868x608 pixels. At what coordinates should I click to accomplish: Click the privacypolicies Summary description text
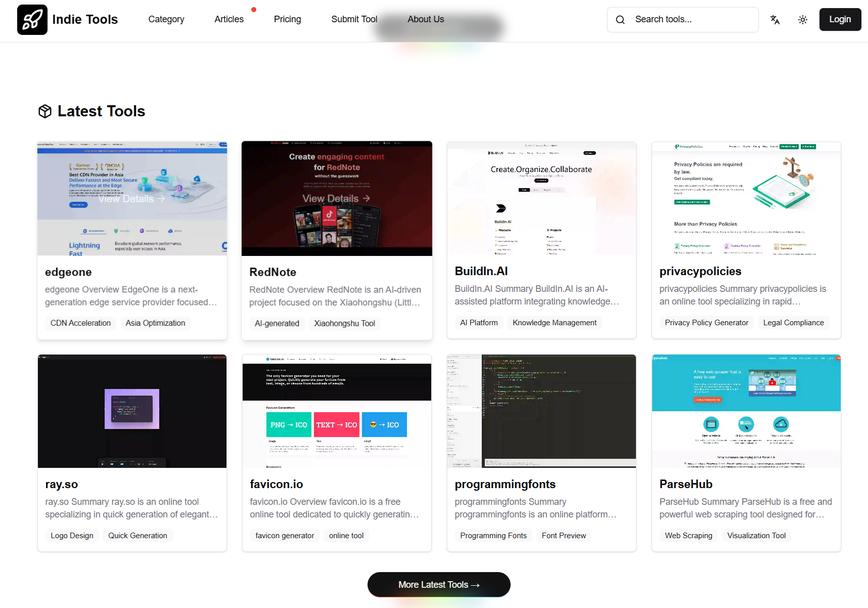coord(743,295)
